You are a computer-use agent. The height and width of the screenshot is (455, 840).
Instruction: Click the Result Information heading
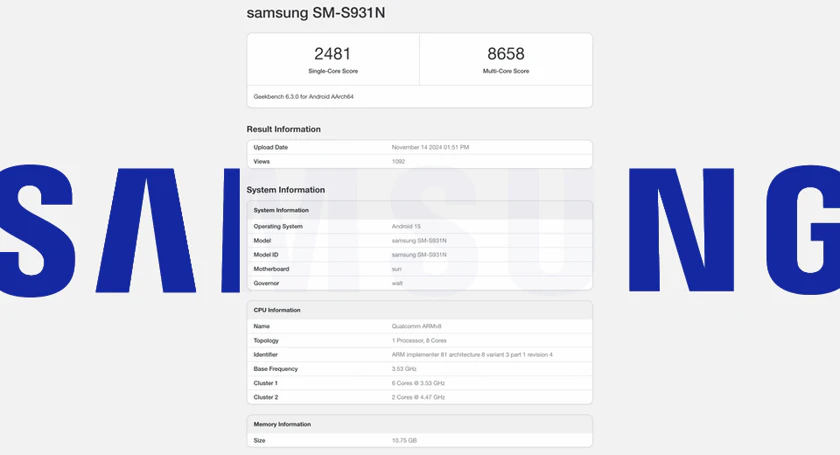pyautogui.click(x=283, y=129)
